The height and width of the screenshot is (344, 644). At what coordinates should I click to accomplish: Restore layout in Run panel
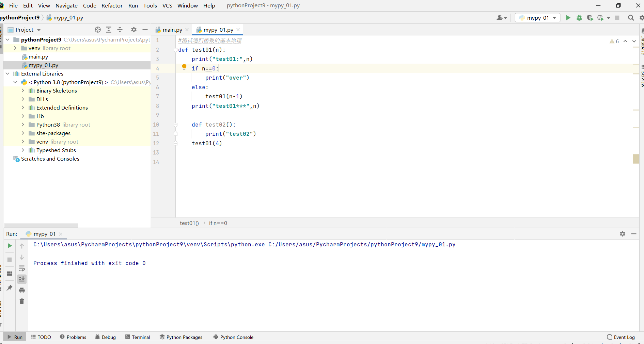pos(10,274)
